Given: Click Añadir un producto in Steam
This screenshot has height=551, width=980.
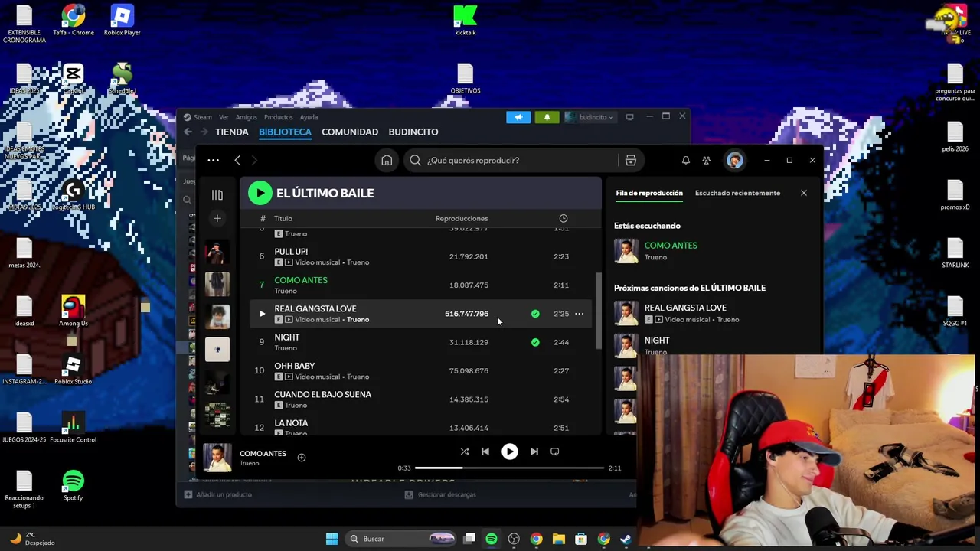Looking at the screenshot, I should (218, 494).
